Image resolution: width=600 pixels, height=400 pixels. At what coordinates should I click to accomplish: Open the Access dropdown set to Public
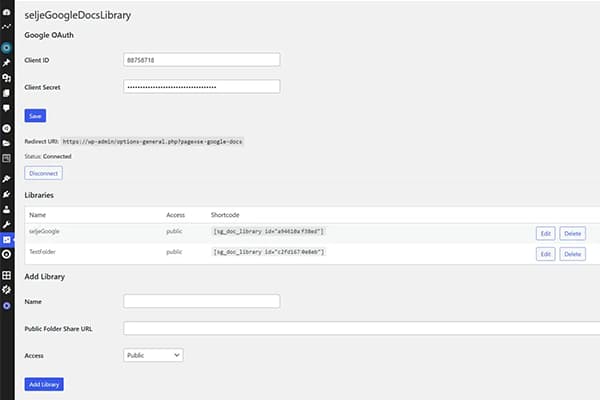154,354
